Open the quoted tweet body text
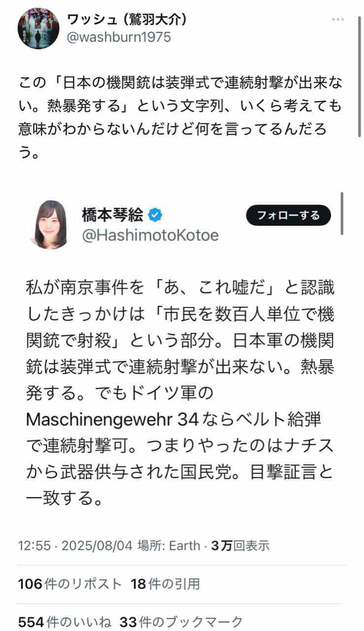This screenshot has height=631, width=364. pyautogui.click(x=181, y=393)
